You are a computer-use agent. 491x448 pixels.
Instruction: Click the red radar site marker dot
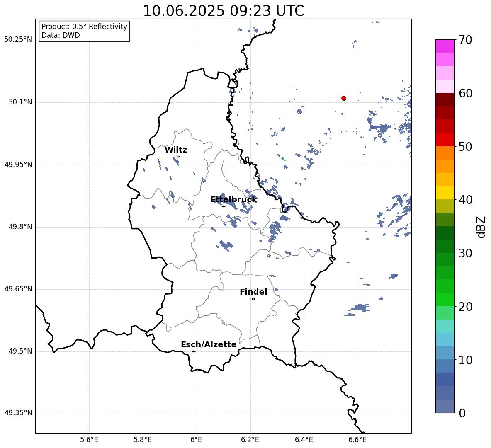(x=344, y=98)
